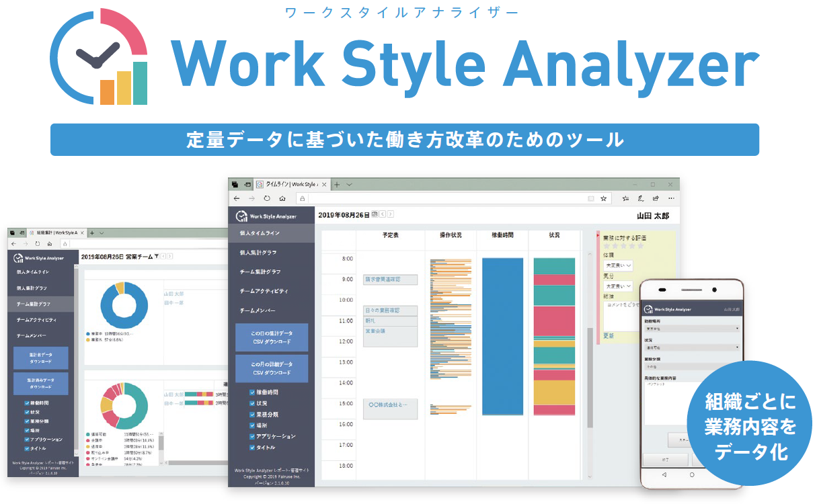
Task: Toggle 稼働時間 checkbox in rear team graph window
Action: 26,402
